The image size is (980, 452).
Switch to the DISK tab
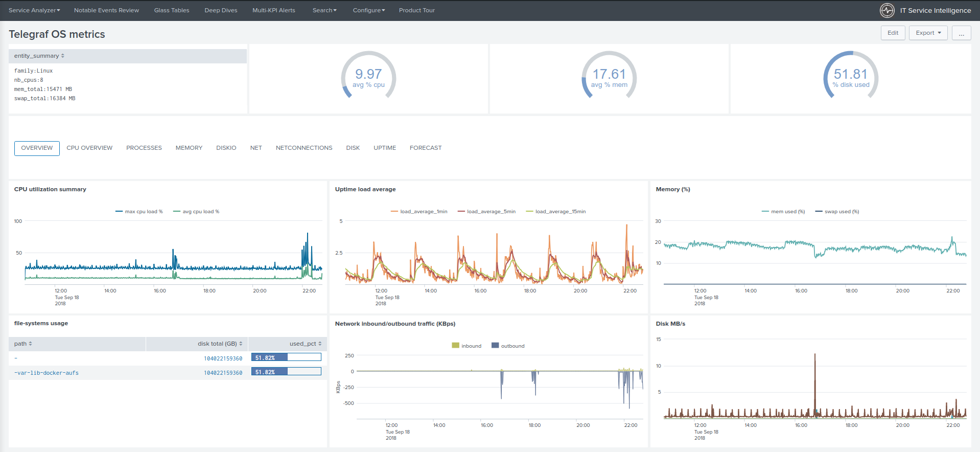click(x=353, y=148)
